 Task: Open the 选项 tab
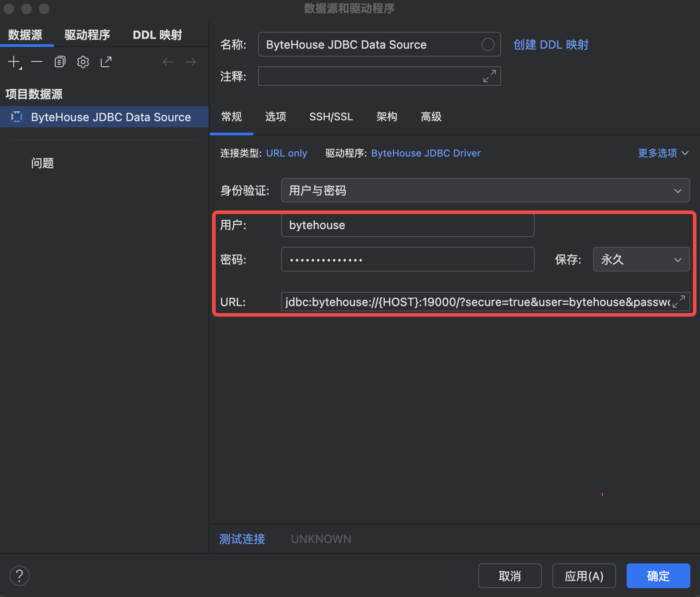tap(276, 117)
